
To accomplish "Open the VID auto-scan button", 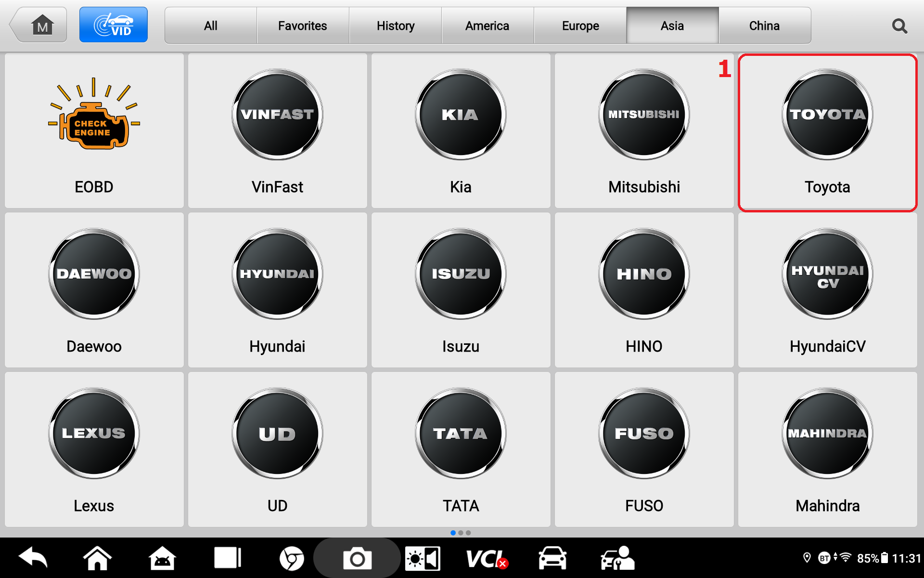I will [x=114, y=25].
